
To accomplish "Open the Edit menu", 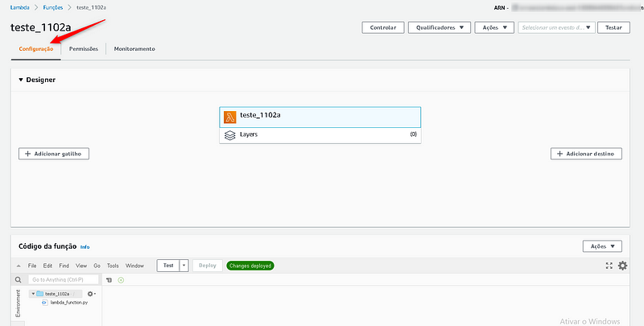I will click(x=47, y=266).
